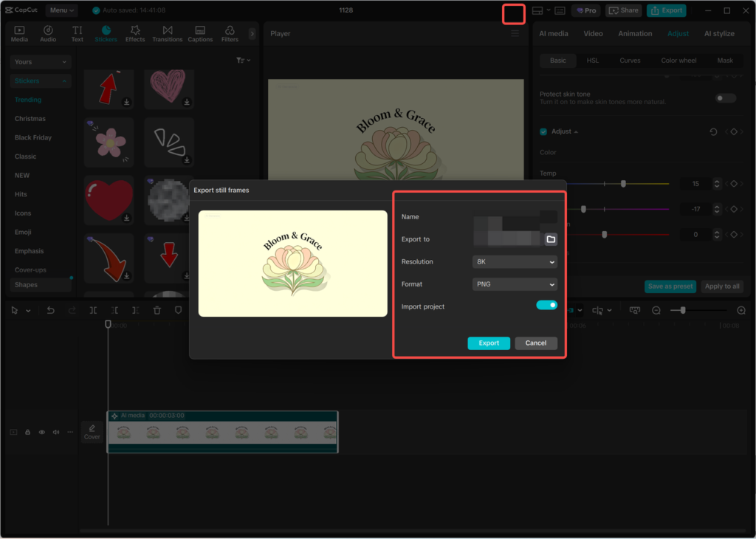Screen dimensions: 756x539
Task: Open the Resolution dropdown set to 8K
Action: (515, 261)
